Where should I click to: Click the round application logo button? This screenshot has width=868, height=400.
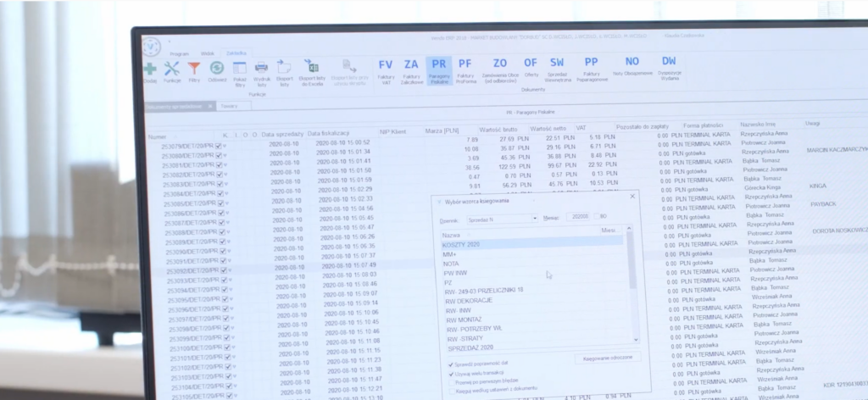pyautogui.click(x=151, y=46)
